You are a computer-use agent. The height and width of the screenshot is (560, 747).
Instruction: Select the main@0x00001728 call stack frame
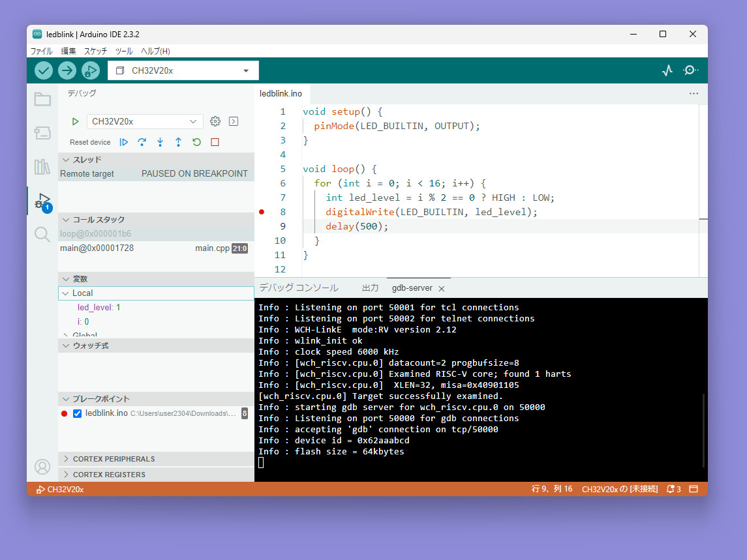tap(97, 248)
